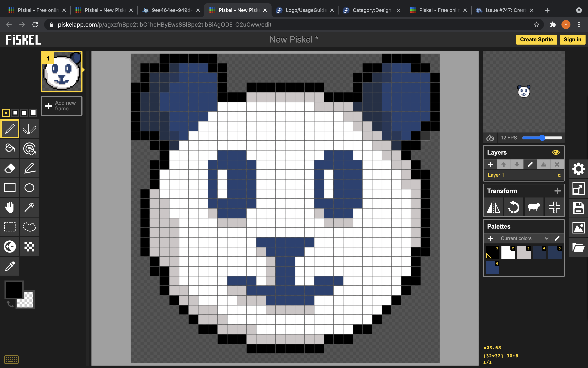This screenshot has width=588, height=368.
Task: Select the Rectangle tool
Action: (10, 188)
